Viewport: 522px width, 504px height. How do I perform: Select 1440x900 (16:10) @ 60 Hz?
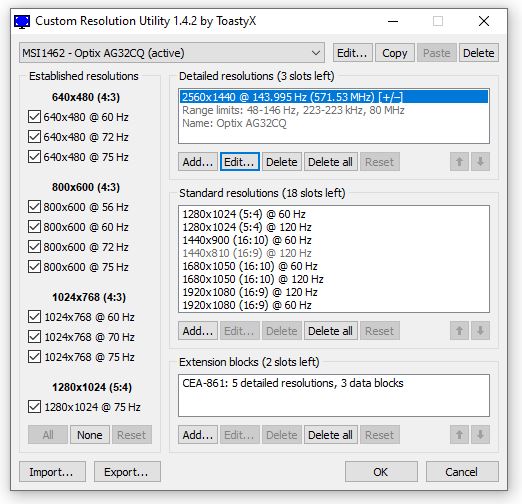(334, 240)
